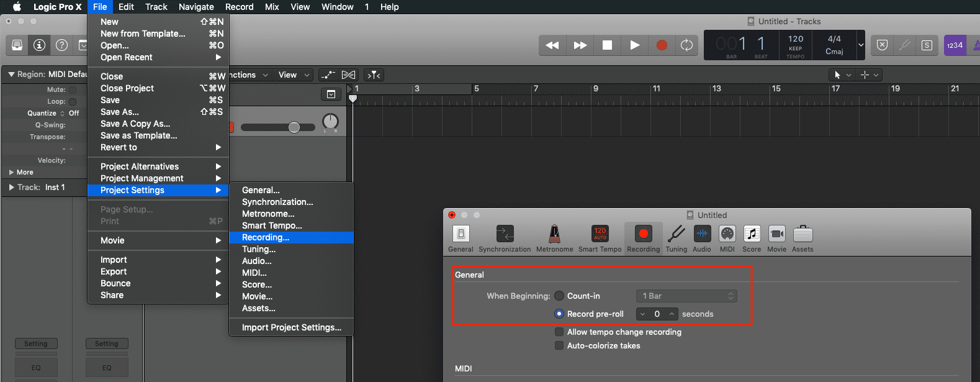Open the View dropdown in tracks menu bar
The image size is (980, 382).
294,75
